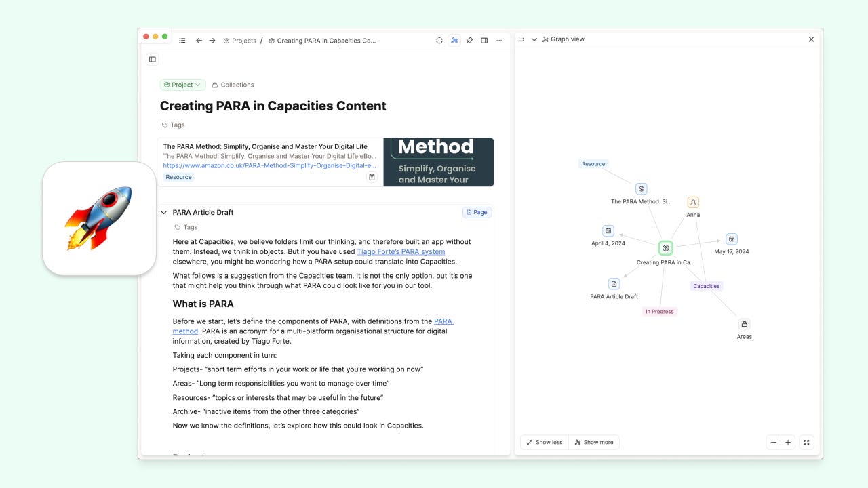Toggle the delete icon on the Amazon link card
Viewport: 868px width, 488px height.
(372, 176)
